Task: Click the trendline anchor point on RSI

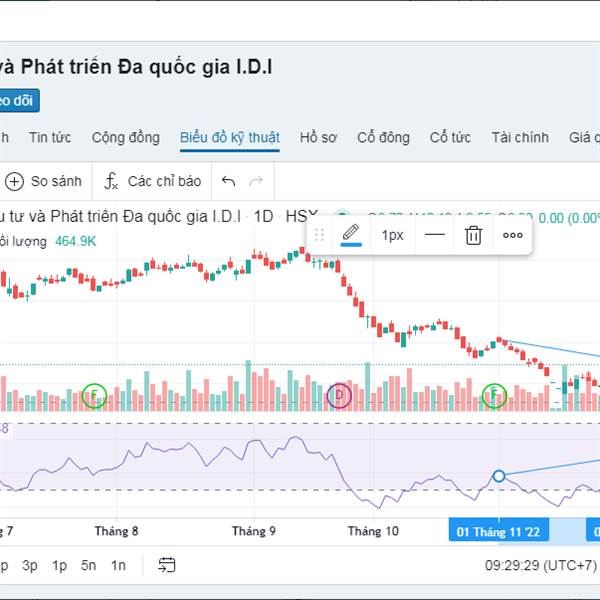Action: 499,475
